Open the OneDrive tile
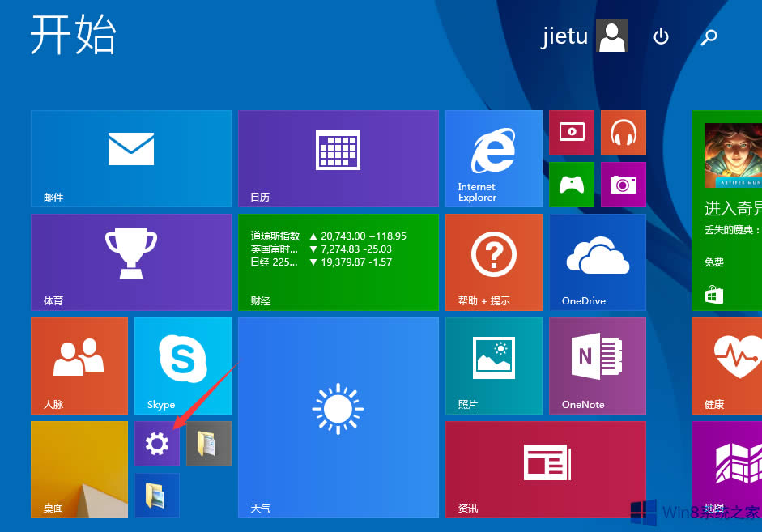762x532 pixels. 597,262
